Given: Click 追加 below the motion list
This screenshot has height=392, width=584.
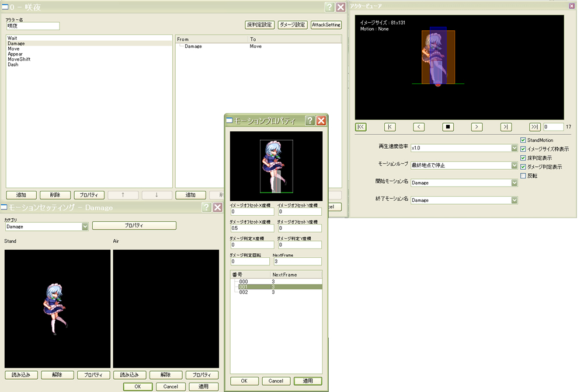Looking at the screenshot, I should click(21, 195).
